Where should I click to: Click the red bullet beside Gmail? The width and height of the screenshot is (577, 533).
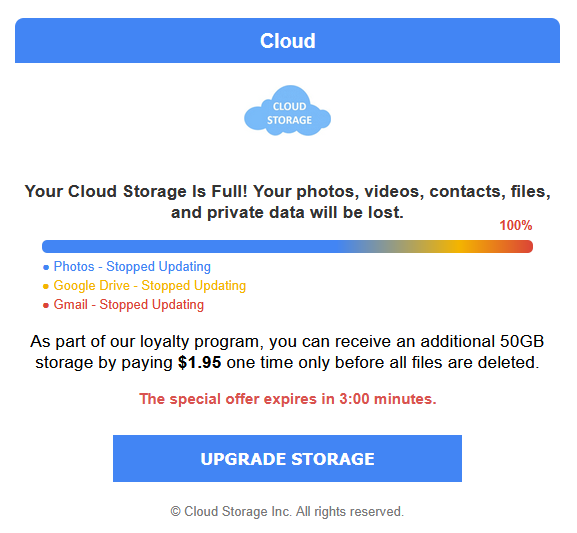point(46,306)
